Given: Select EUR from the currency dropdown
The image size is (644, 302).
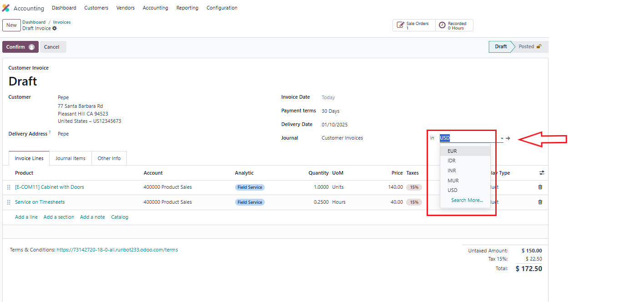Looking at the screenshot, I should pyautogui.click(x=452, y=151).
